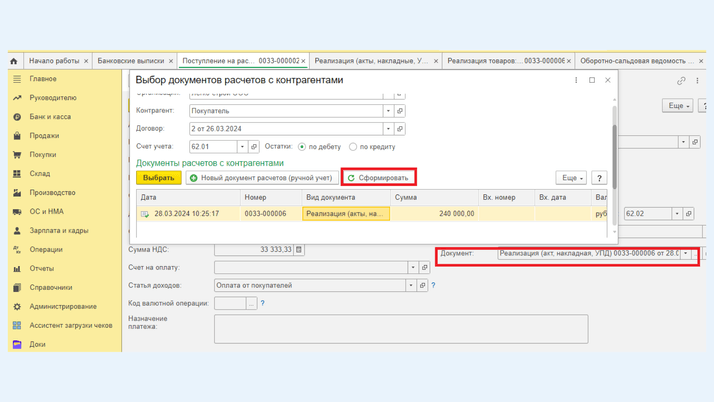Open Зарплата и кадры section
Image resolution: width=714 pixels, height=402 pixels.
(x=58, y=231)
